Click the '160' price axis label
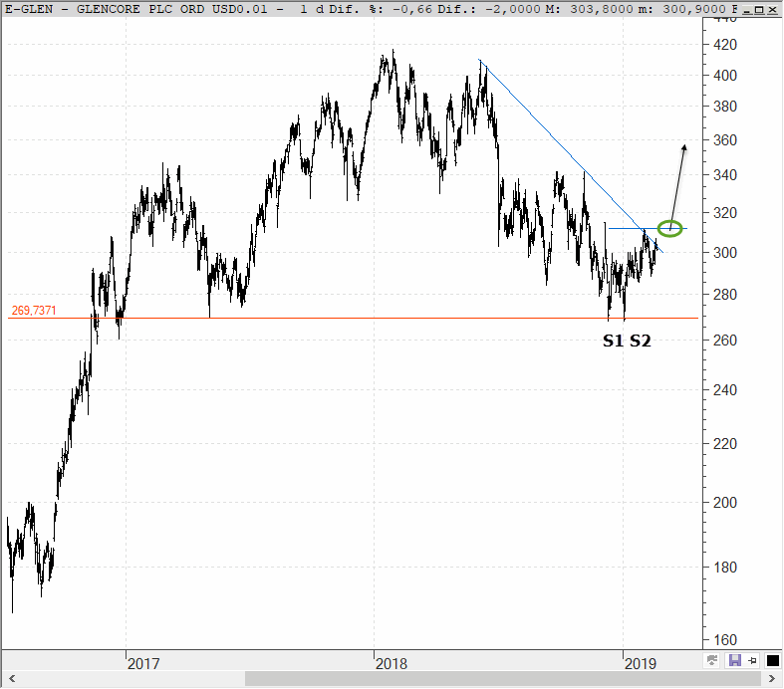Screen dimensions: 784x689 (x=725, y=640)
